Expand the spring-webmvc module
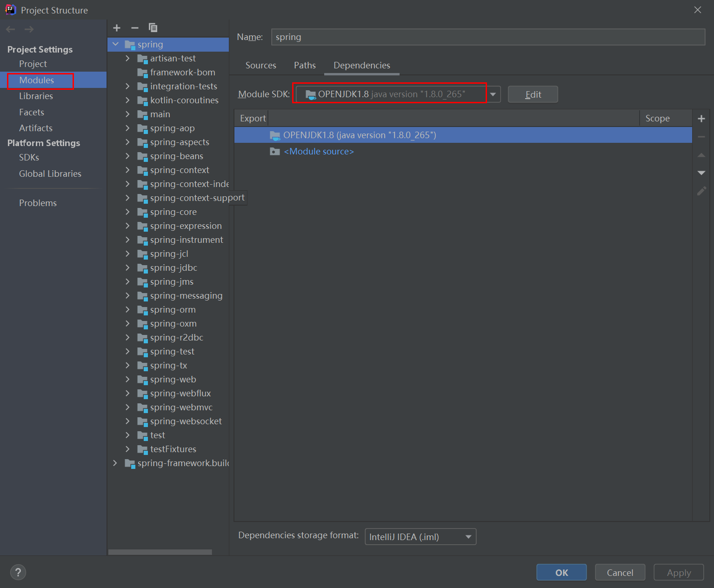 (x=127, y=407)
